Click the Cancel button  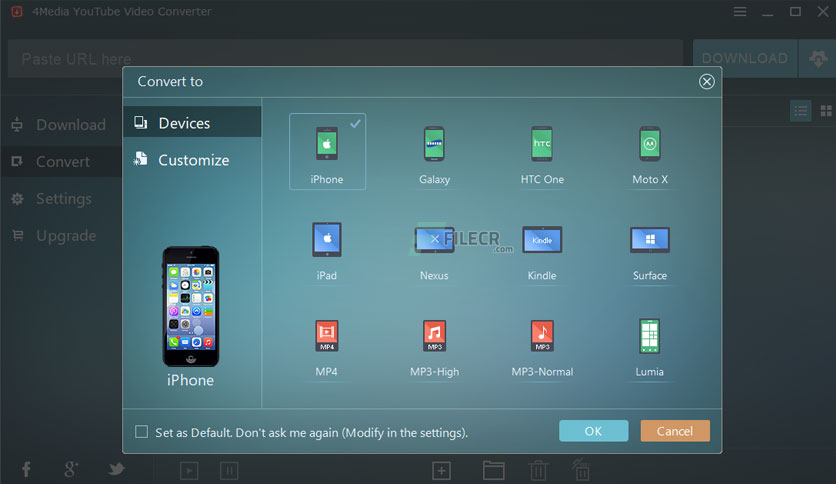tap(675, 431)
